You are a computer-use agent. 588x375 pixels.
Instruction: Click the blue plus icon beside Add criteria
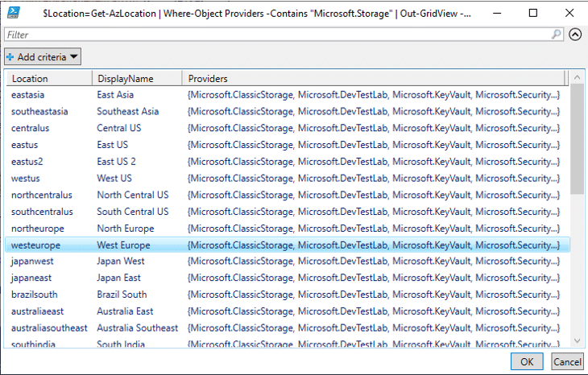click(x=10, y=57)
